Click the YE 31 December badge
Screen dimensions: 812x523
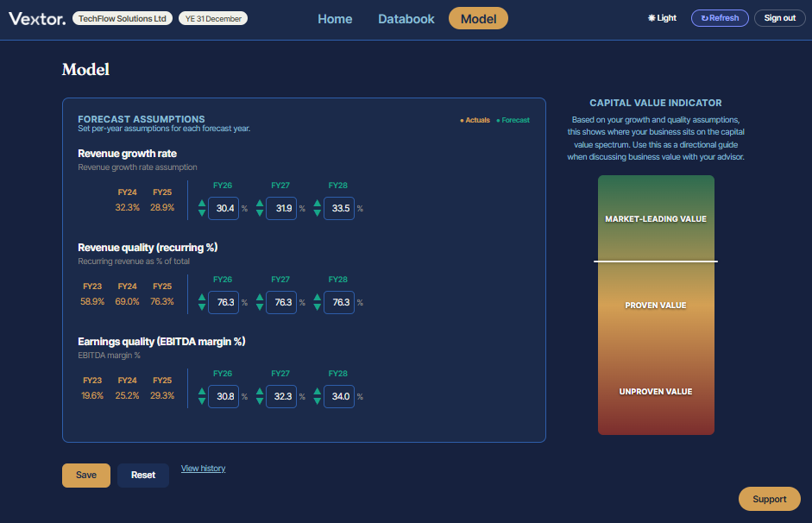point(213,19)
